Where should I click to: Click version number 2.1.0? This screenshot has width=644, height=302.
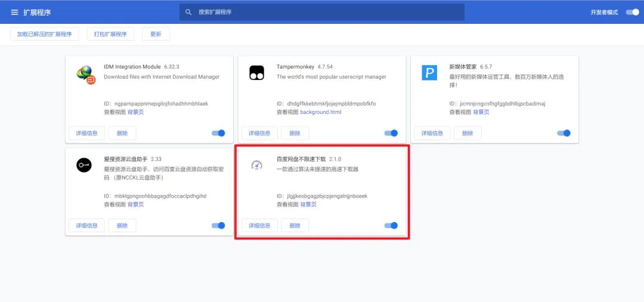point(335,159)
